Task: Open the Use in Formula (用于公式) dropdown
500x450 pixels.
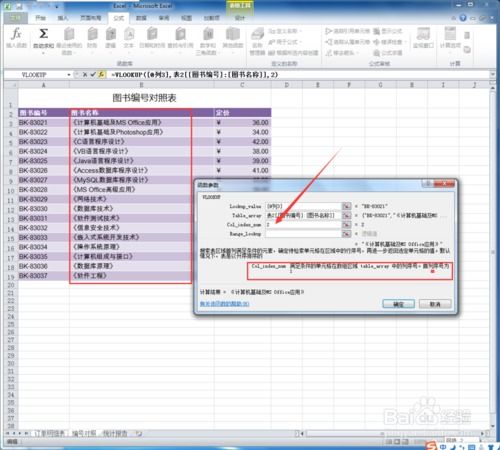Action: point(284,42)
